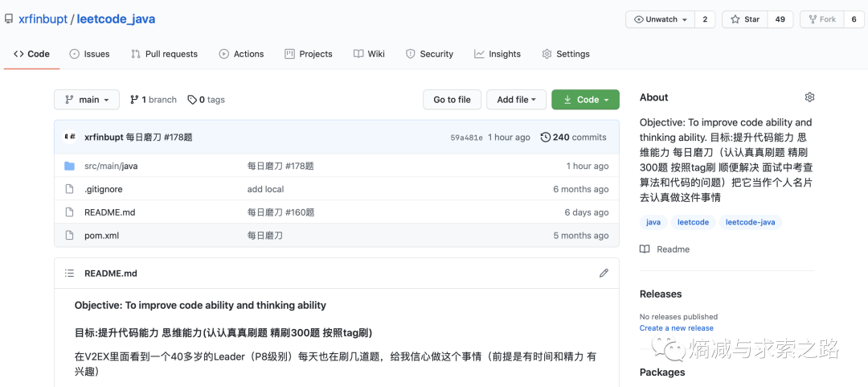Click the '6 days ago' timestamp

coord(586,212)
